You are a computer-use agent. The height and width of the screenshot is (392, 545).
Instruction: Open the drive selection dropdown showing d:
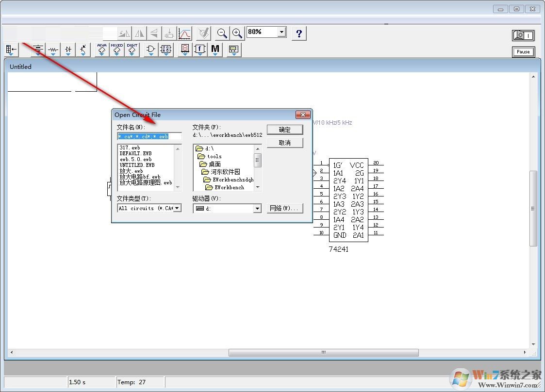258,209
